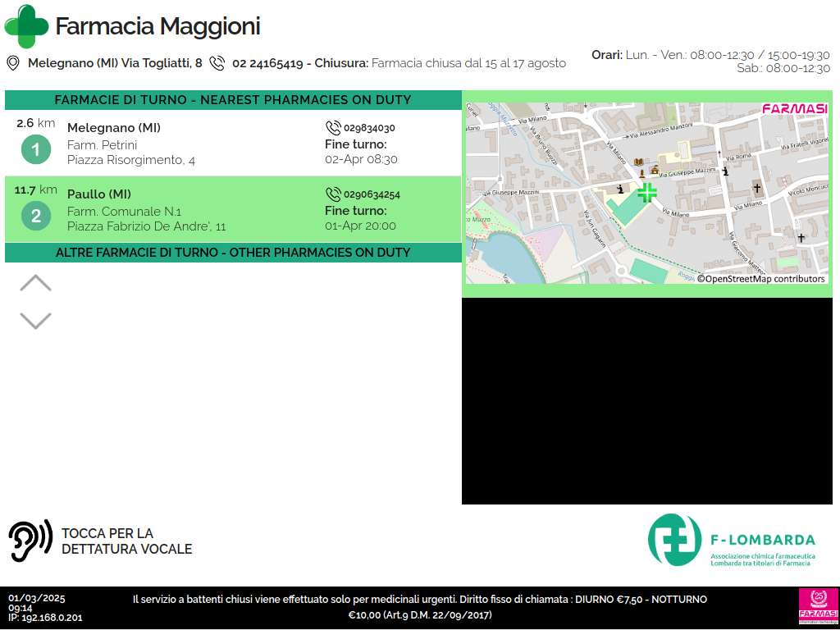Tap the ear icon for voice dictation
Screen dimensions: 840x630
30,541
